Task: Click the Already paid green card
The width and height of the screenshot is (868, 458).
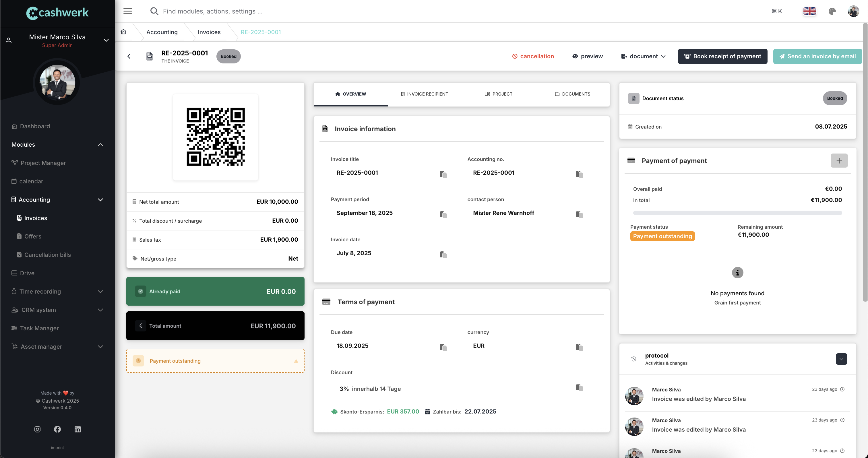Action: (215, 291)
